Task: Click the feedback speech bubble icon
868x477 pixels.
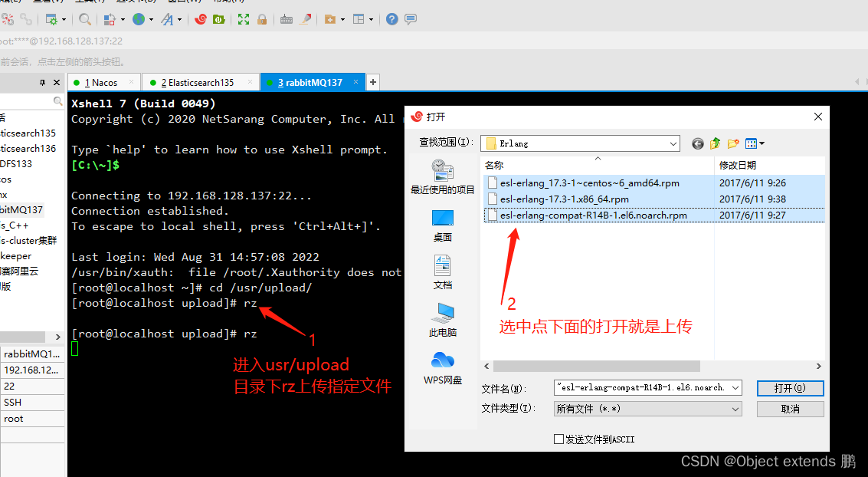Action: [x=411, y=19]
